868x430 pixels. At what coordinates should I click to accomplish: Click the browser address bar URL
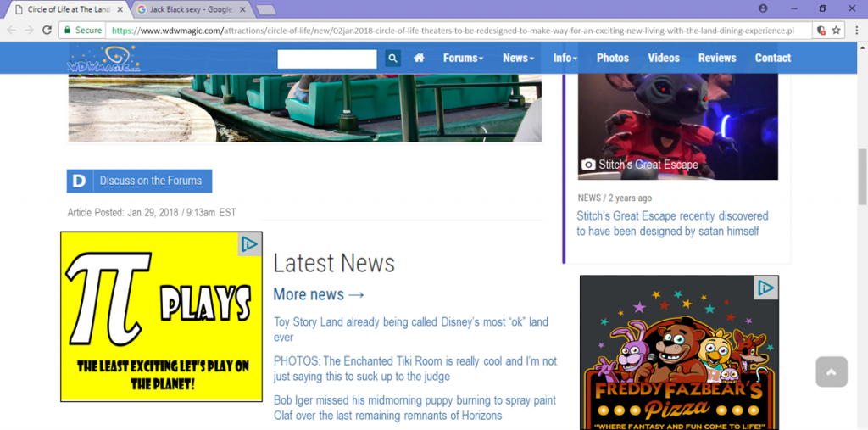(x=453, y=31)
